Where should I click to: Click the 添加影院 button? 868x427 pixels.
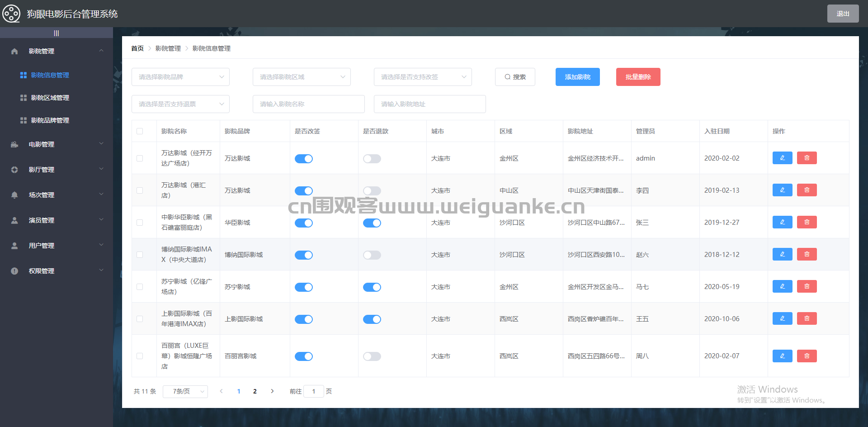(x=578, y=77)
